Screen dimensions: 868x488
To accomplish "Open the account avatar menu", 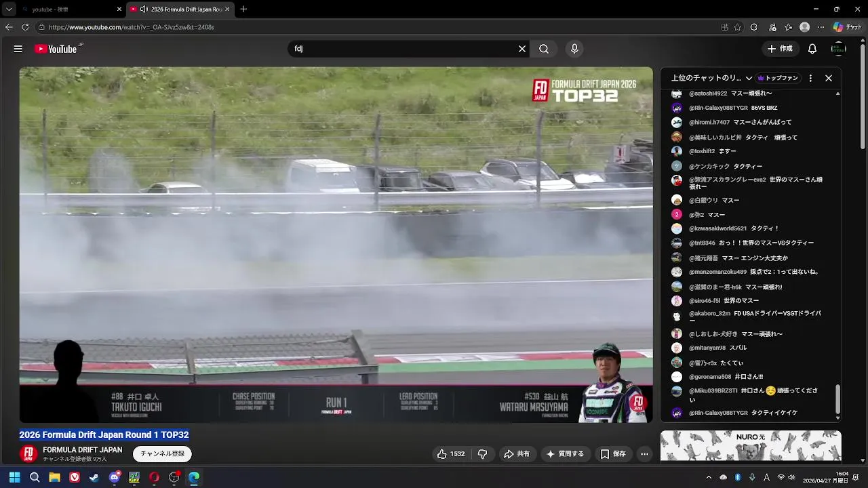I will (x=839, y=49).
